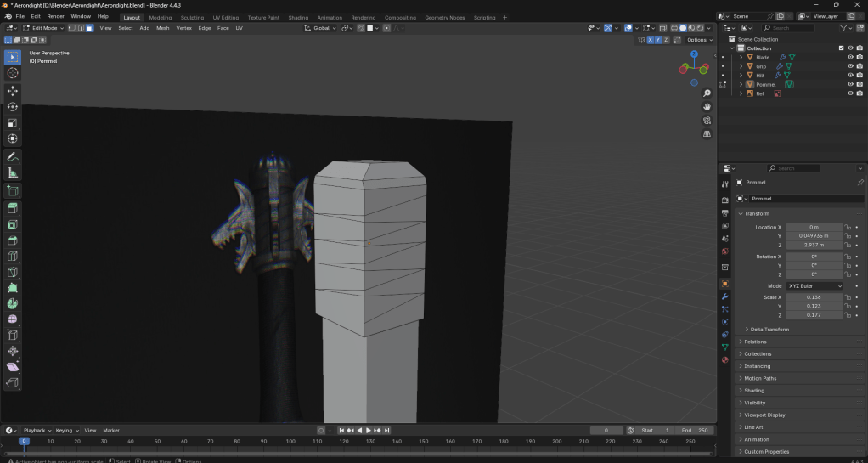Image resolution: width=868 pixels, height=463 pixels.
Task: Expand the Delta Transform panel
Action: pos(769,329)
